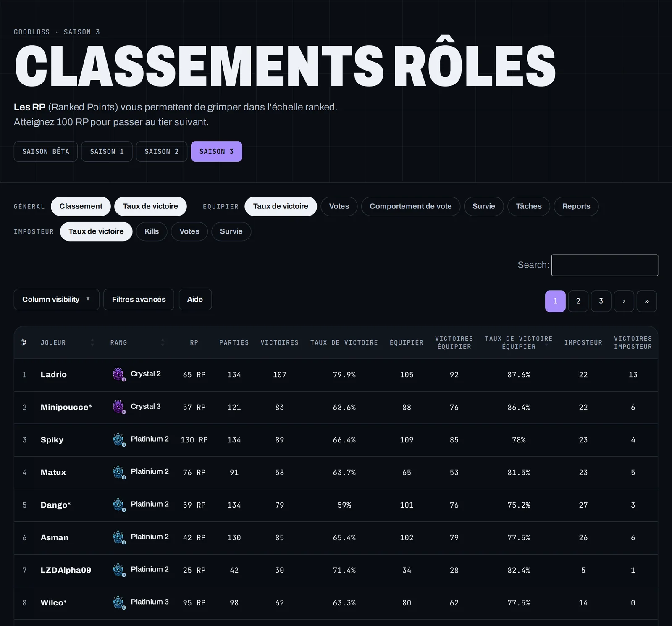
Task: Go to page 3 of rankings
Action: click(x=601, y=301)
